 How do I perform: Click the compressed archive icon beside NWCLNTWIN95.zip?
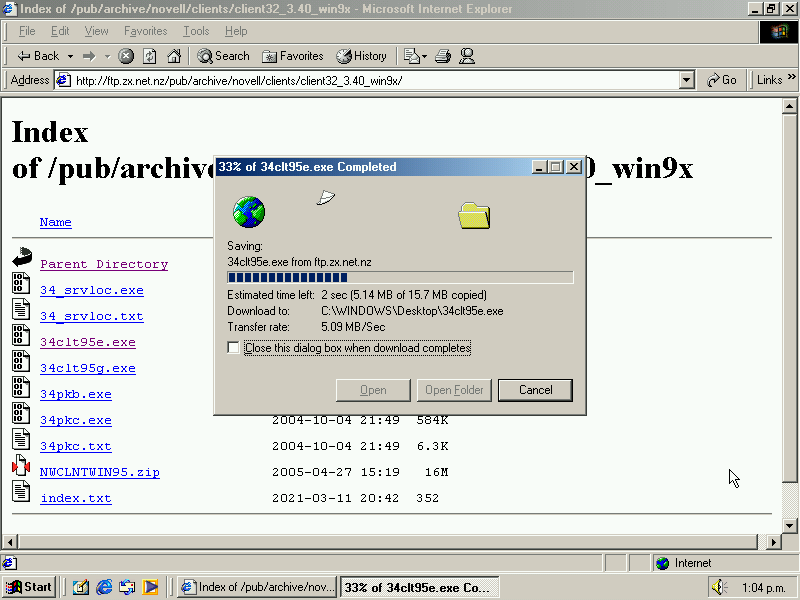[x=21, y=465]
